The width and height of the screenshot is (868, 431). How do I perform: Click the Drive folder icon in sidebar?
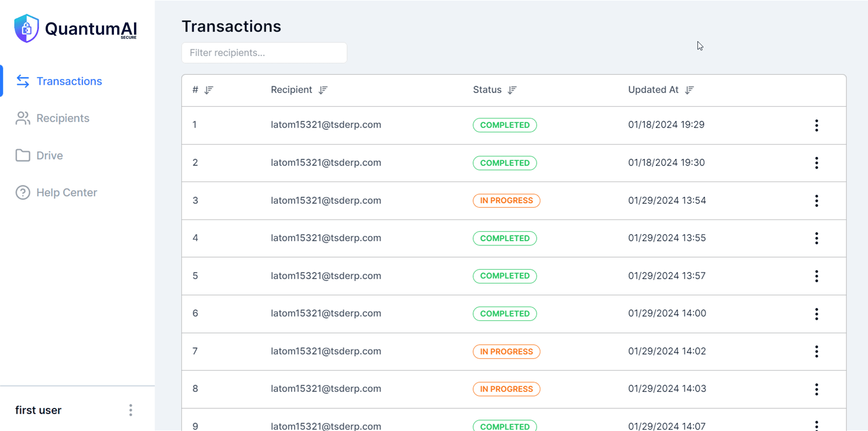pos(23,155)
